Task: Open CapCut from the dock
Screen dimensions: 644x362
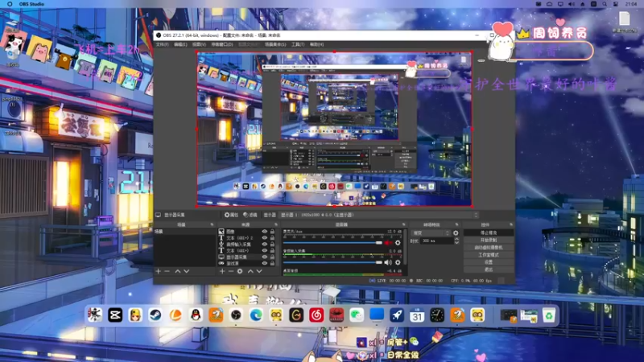Action: point(115,315)
